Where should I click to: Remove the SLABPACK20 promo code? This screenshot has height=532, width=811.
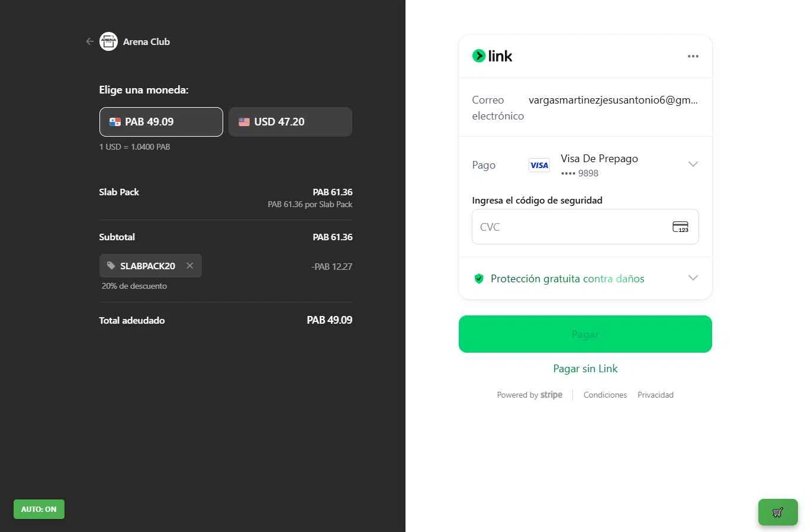click(189, 266)
